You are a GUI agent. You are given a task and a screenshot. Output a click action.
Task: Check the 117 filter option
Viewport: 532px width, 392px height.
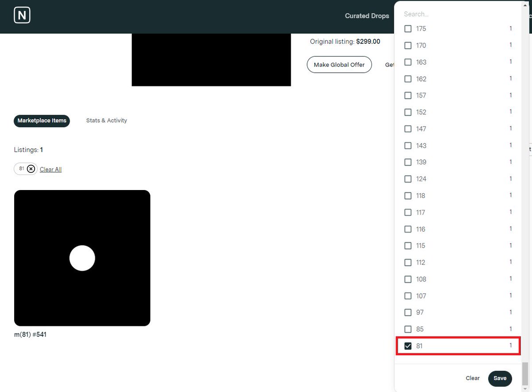[x=408, y=213]
